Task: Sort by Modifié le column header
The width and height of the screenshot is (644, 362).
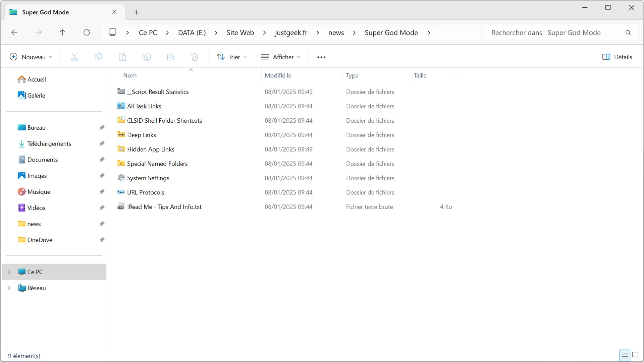Action: click(x=278, y=75)
